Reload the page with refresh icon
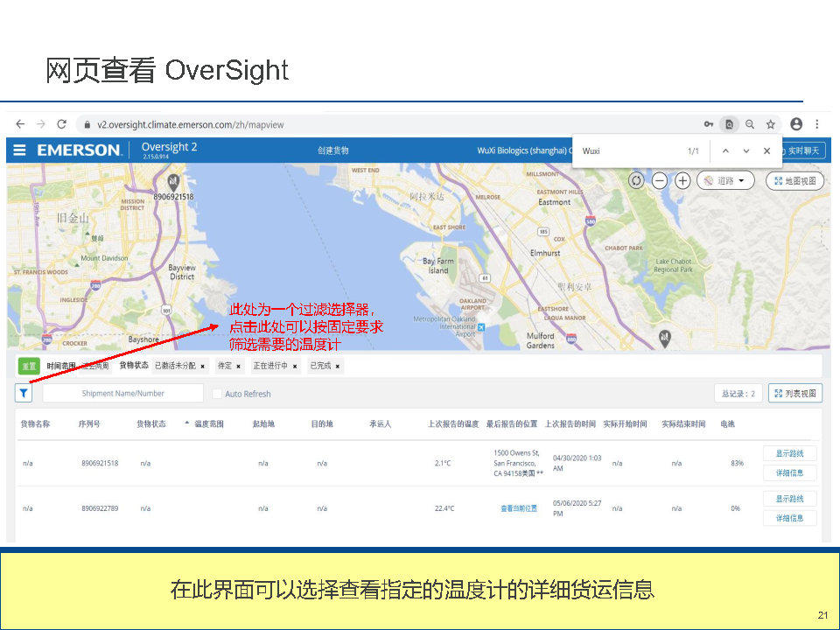840x630 pixels. point(61,124)
